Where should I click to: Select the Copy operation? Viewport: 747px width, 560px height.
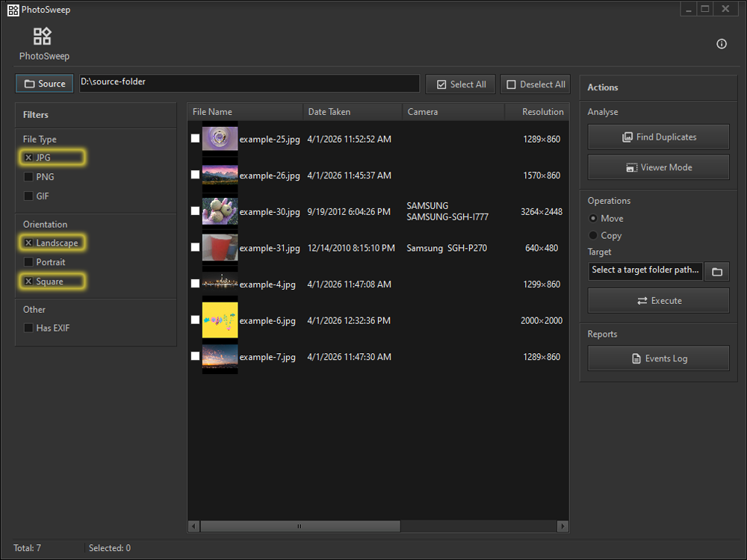(x=592, y=235)
